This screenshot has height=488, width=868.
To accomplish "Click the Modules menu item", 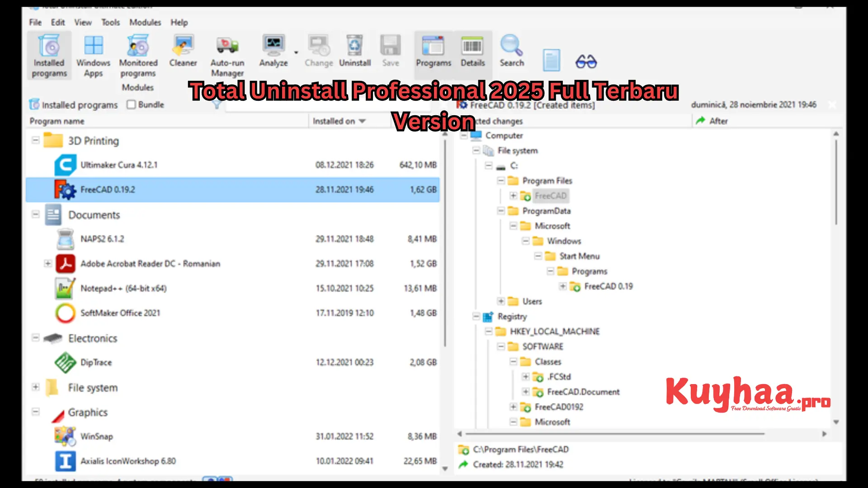I will (146, 22).
